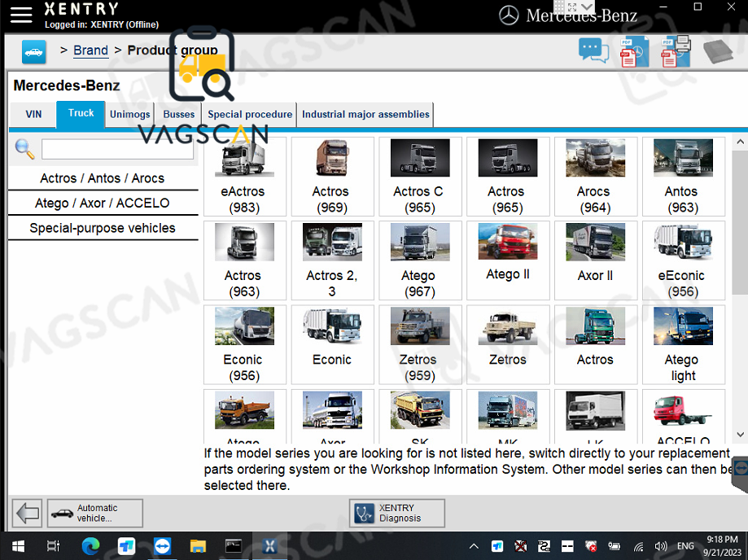Click the XENTRY X taskbar icon

[269, 546]
